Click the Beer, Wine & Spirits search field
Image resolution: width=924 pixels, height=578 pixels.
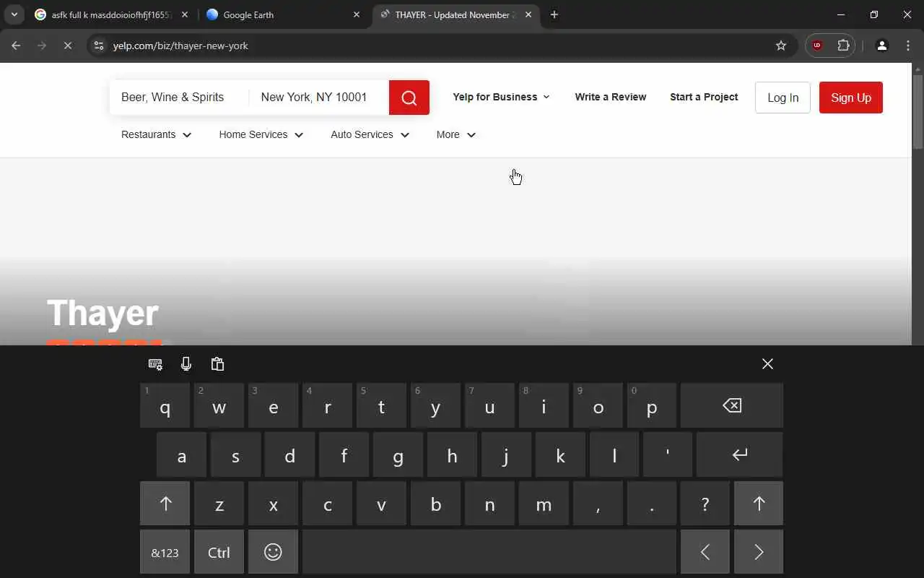click(179, 97)
